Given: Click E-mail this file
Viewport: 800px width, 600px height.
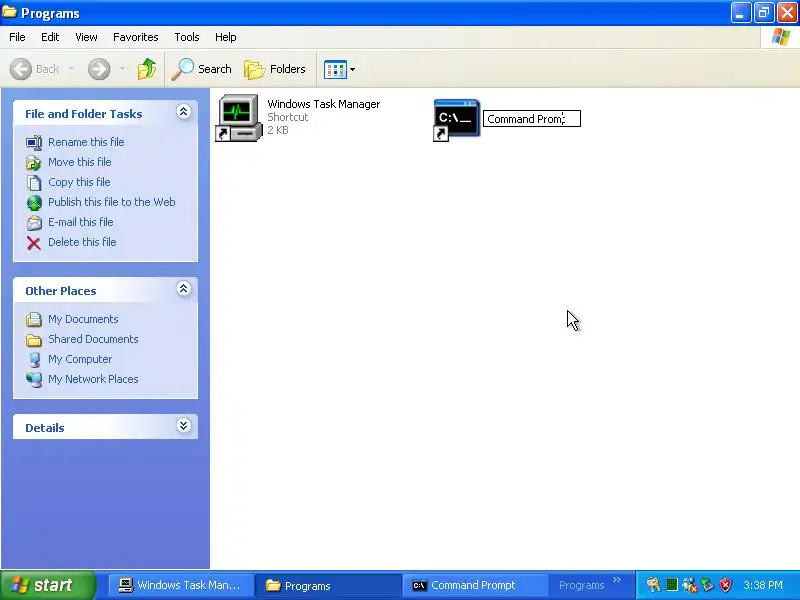Looking at the screenshot, I should (81, 222).
